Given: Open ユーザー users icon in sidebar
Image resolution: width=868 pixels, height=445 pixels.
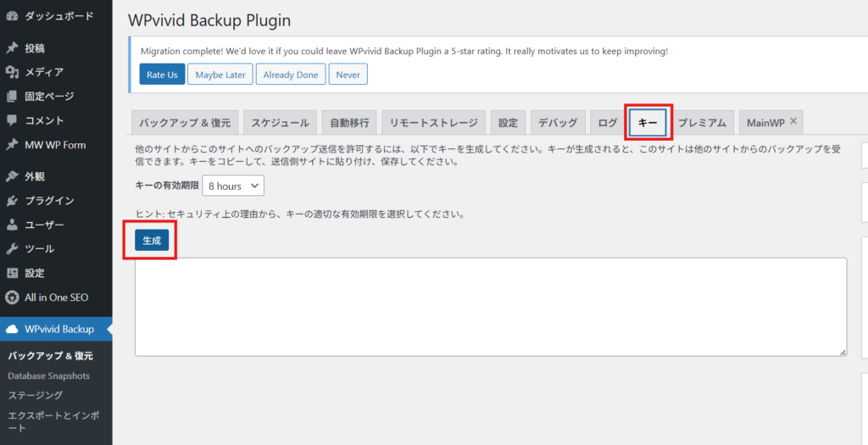Looking at the screenshot, I should tap(12, 225).
